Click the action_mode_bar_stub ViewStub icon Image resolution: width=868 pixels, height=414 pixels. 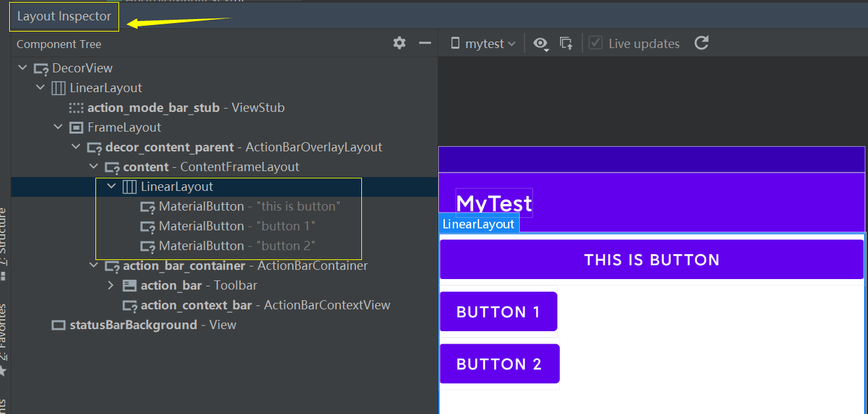(76, 107)
